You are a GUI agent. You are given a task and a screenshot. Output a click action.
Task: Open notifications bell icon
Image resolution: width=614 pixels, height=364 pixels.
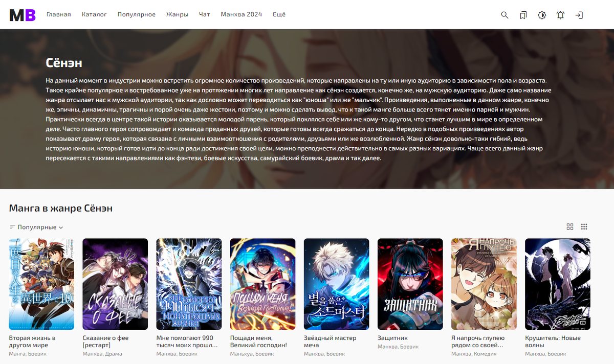560,15
